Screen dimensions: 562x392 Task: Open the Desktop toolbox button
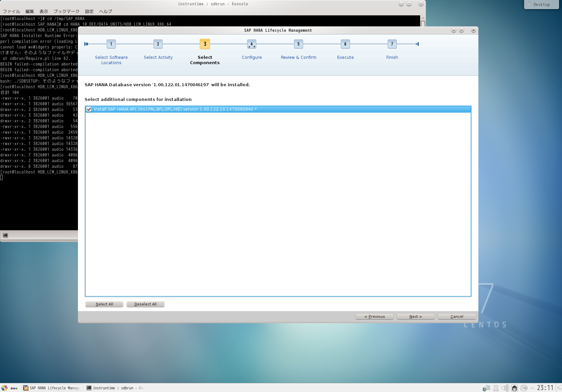(541, 4)
